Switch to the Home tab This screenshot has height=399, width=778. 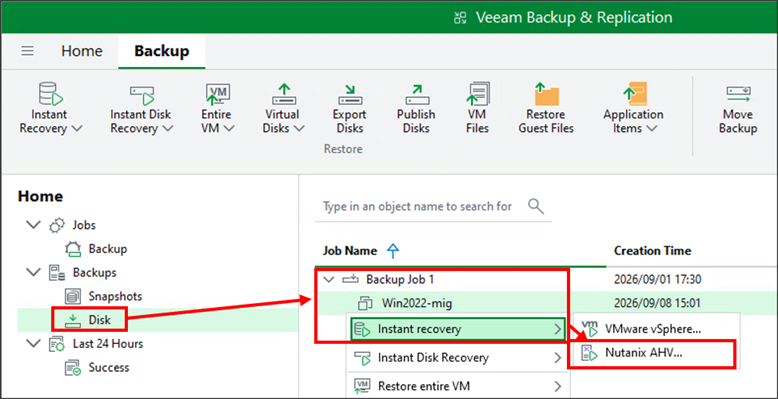coord(82,51)
